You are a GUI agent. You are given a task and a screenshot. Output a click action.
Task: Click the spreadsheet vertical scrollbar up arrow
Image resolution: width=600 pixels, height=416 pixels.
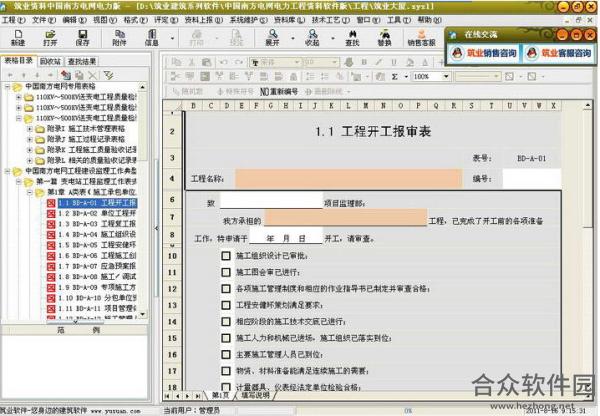click(588, 105)
